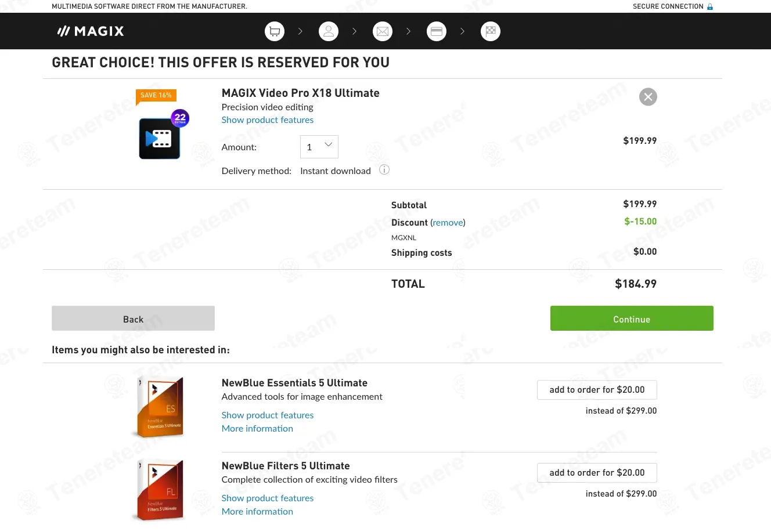Click the $-15.00 discount amount

tap(640, 222)
